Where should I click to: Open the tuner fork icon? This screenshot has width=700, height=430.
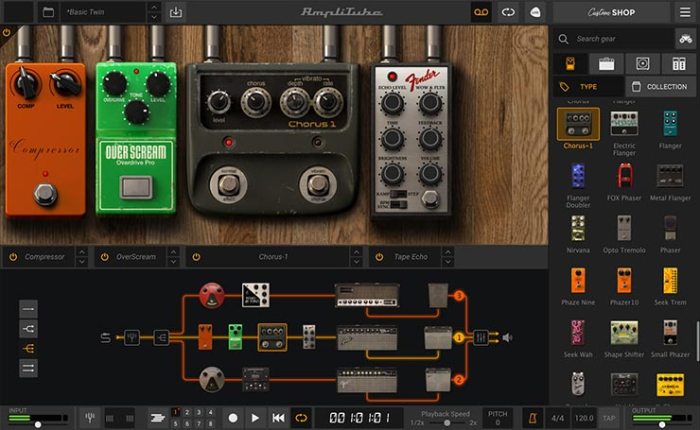(x=90, y=418)
